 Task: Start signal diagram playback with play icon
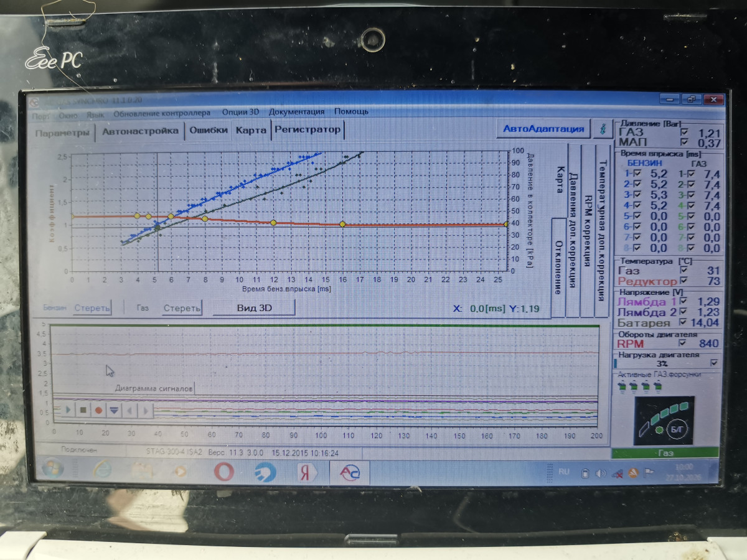click(x=67, y=410)
